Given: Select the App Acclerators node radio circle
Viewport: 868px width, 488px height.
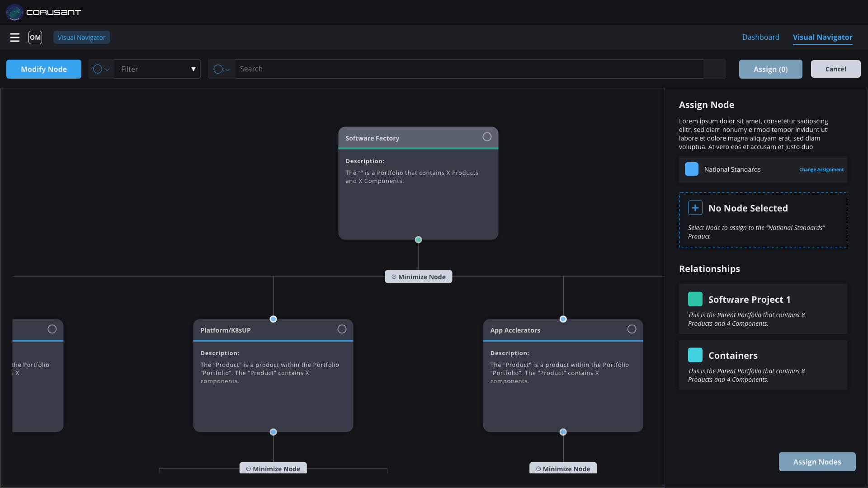Looking at the screenshot, I should click(x=632, y=329).
